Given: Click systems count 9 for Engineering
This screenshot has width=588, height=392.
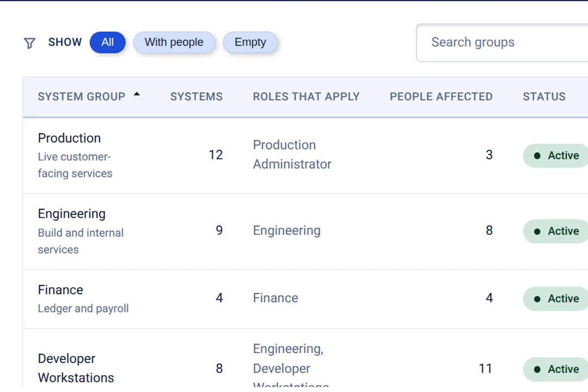Looking at the screenshot, I should [219, 230].
